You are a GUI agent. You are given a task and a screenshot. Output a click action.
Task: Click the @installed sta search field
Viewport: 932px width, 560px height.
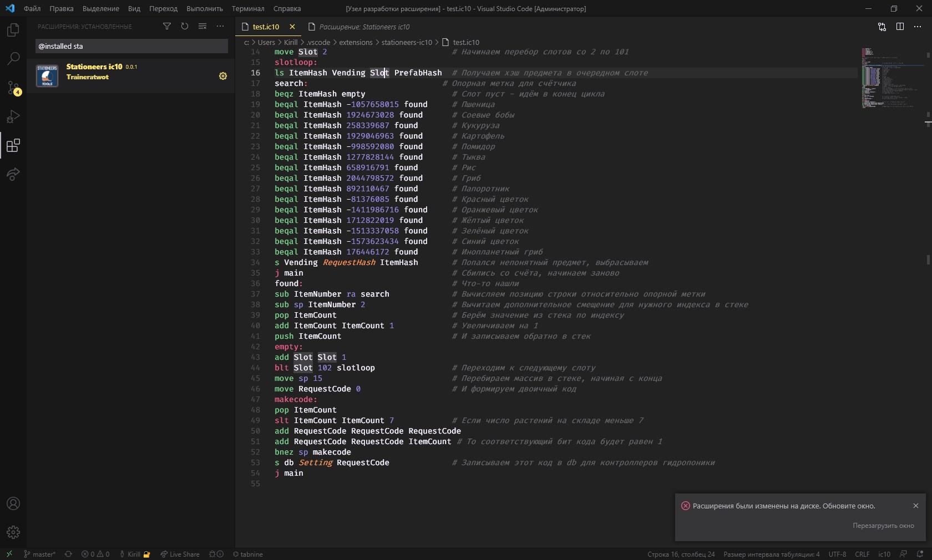coord(131,46)
